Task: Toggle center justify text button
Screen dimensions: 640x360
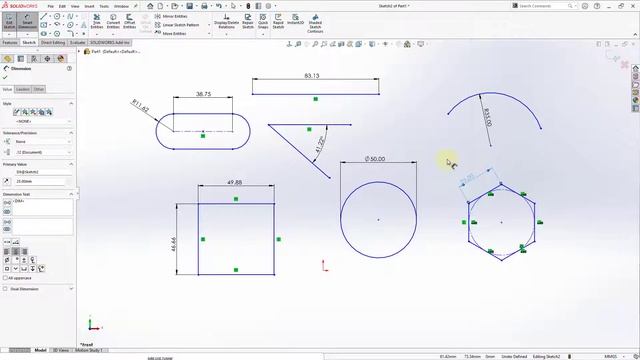Action: pyautogui.click(x=16, y=251)
